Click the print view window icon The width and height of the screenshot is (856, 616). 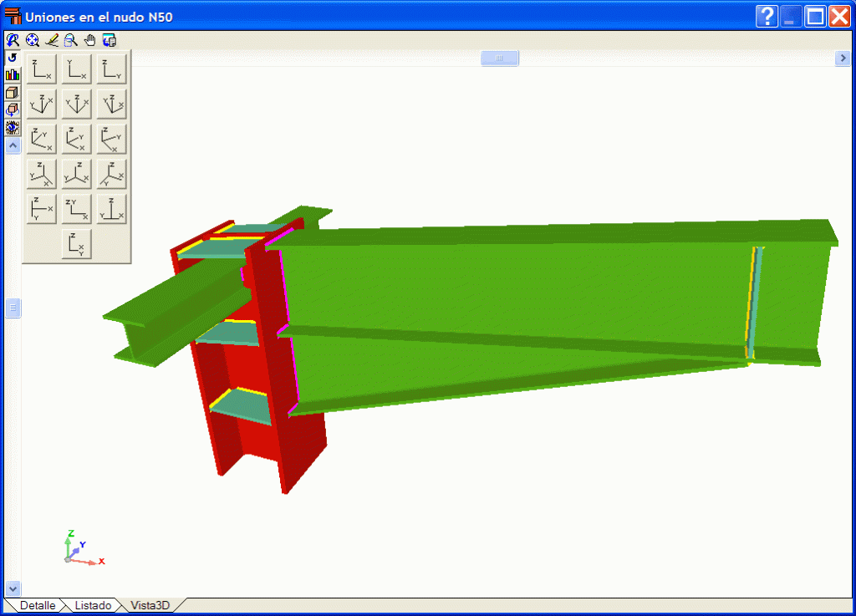(110, 40)
